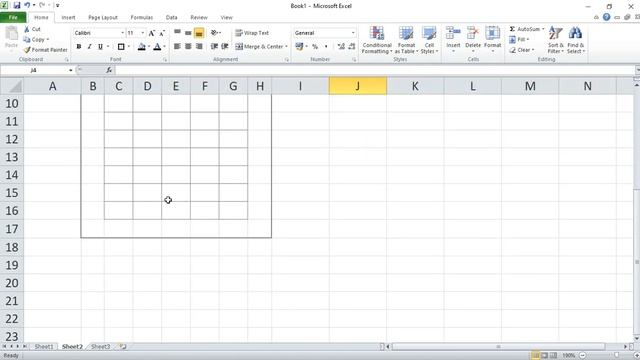Decrease font size with Shrink Font
640x360 pixels.
(x=162, y=33)
